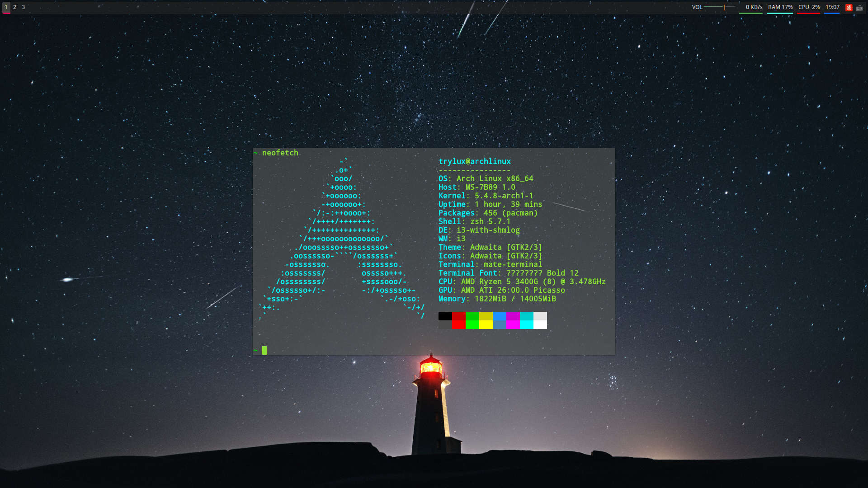Click the terminal cursor at bottom prompt

click(264, 350)
